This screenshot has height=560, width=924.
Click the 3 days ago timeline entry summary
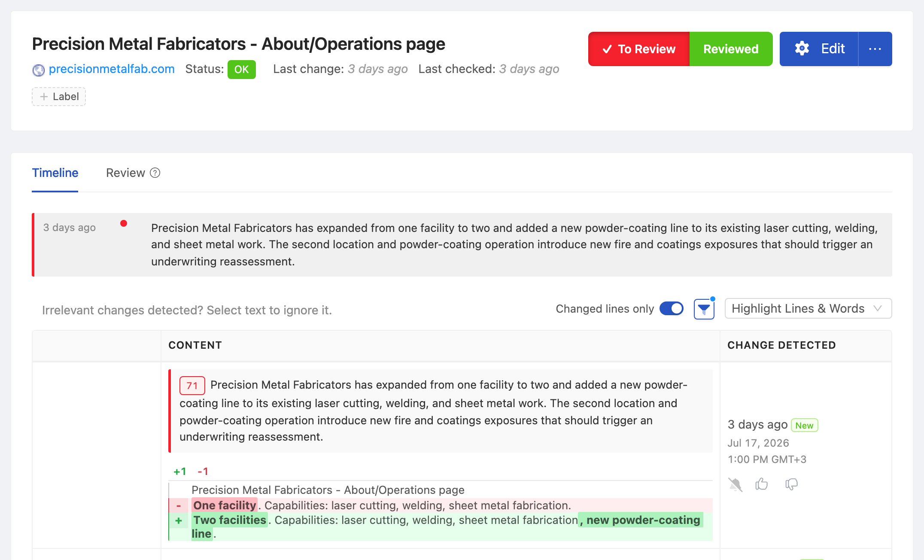[462, 245]
